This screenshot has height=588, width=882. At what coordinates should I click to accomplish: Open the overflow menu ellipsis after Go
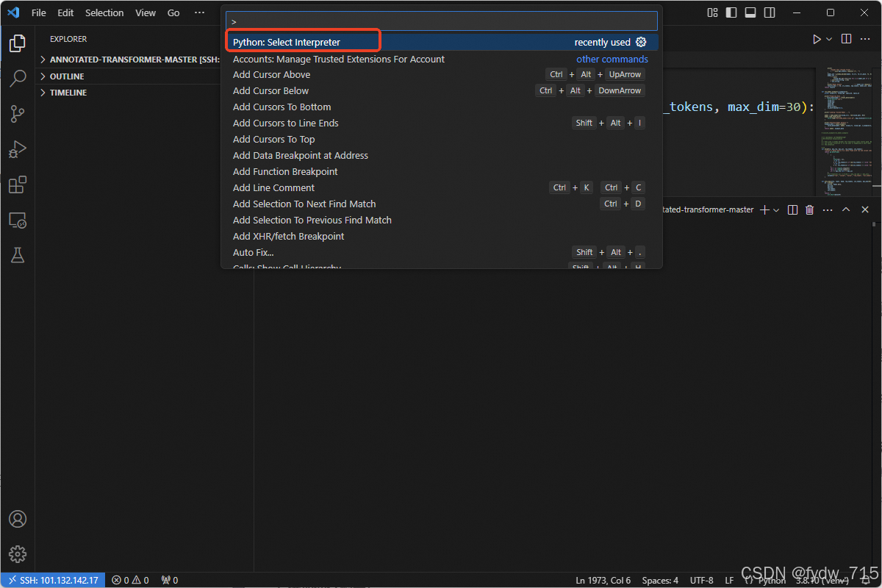tap(200, 12)
